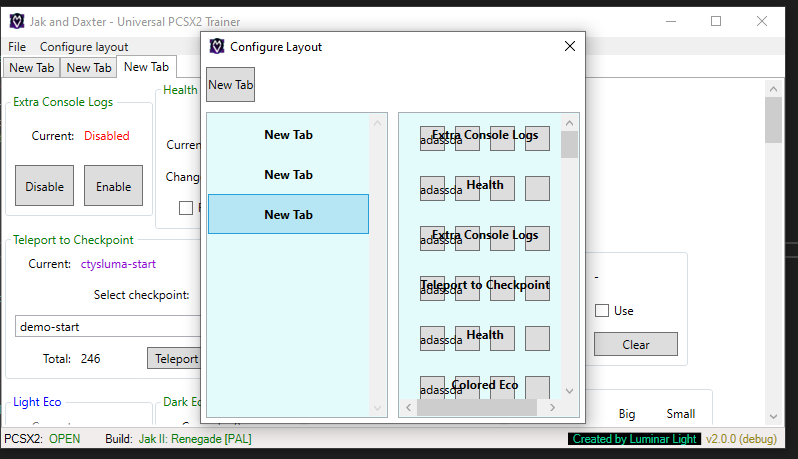The width and height of the screenshot is (798, 459).
Task: Click Disable in Extra Console Logs
Action: coord(44,186)
